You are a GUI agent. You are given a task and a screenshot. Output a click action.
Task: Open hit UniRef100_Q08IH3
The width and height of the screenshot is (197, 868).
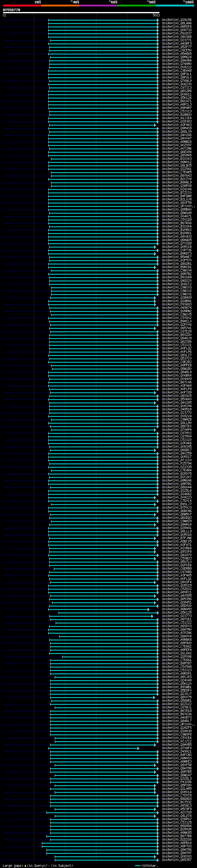click(x=177, y=856)
